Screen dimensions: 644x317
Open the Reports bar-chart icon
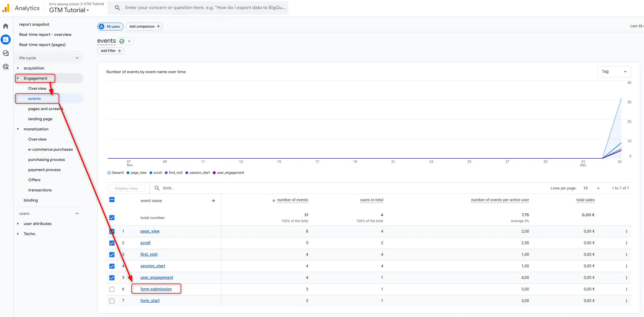[6, 40]
